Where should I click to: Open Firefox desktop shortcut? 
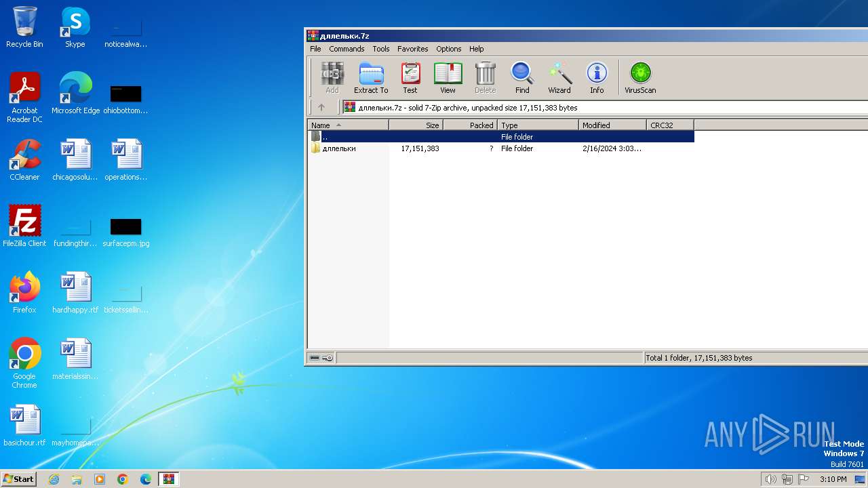[x=24, y=293]
